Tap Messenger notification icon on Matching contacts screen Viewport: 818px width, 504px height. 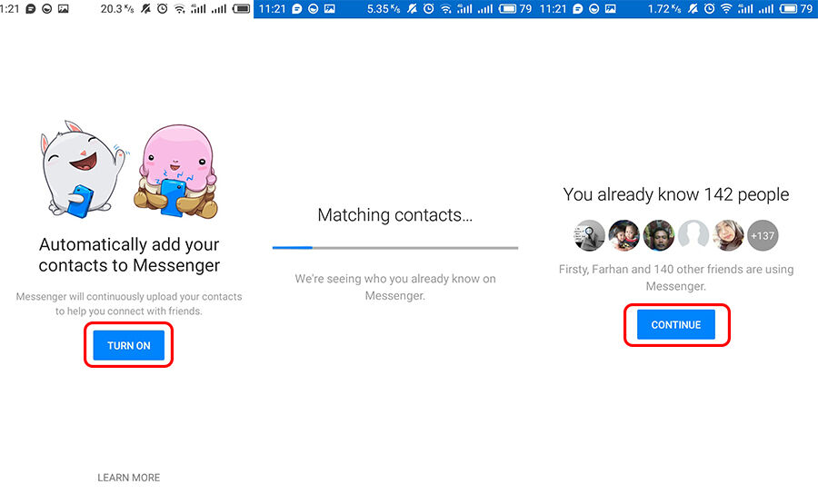click(313, 9)
